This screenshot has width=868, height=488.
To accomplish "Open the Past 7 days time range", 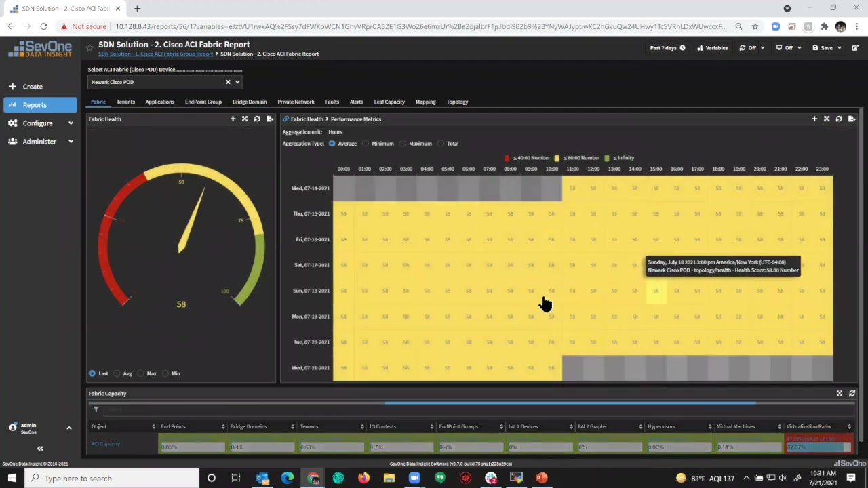I will [667, 48].
